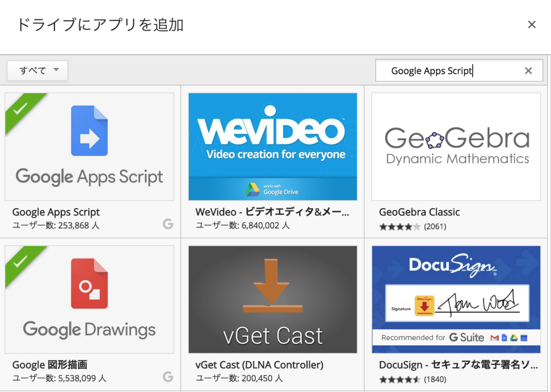Click DocuSign star rating
Screen dimensions: 551x392
click(400, 379)
